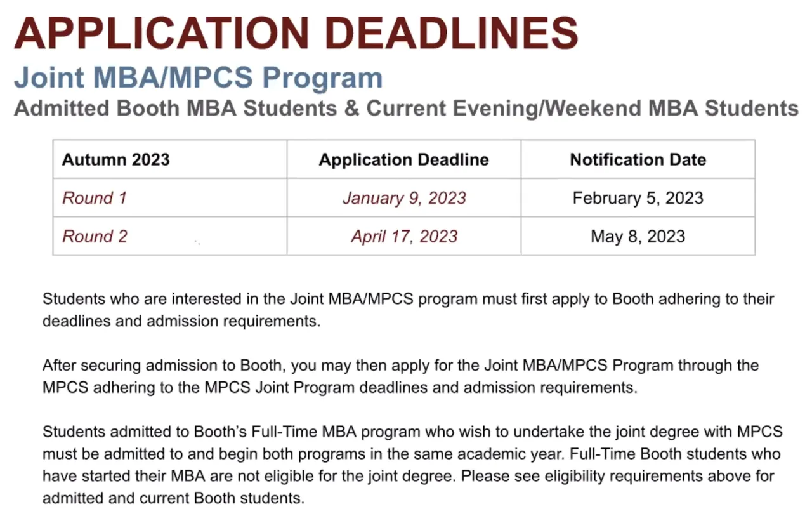812x516 pixels.
Task: Click the February 5, 2023 notification cell
Action: pyautogui.click(x=638, y=198)
